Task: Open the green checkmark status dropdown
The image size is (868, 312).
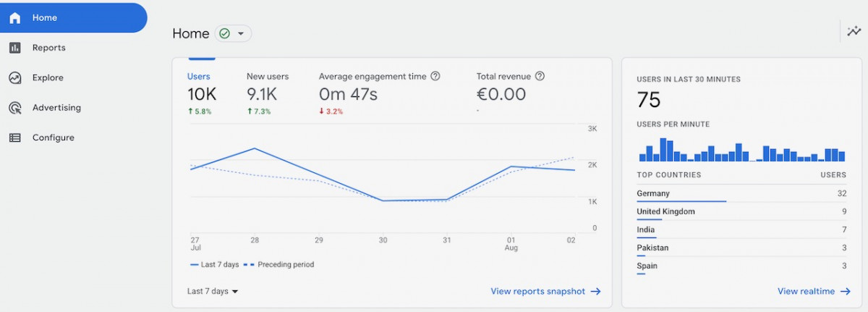Action: 233,33
